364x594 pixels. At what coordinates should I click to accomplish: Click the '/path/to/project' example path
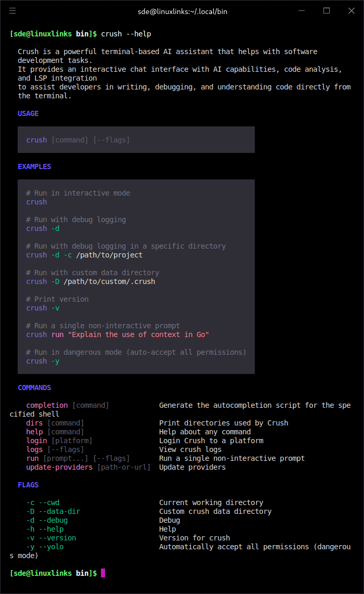[109, 255]
